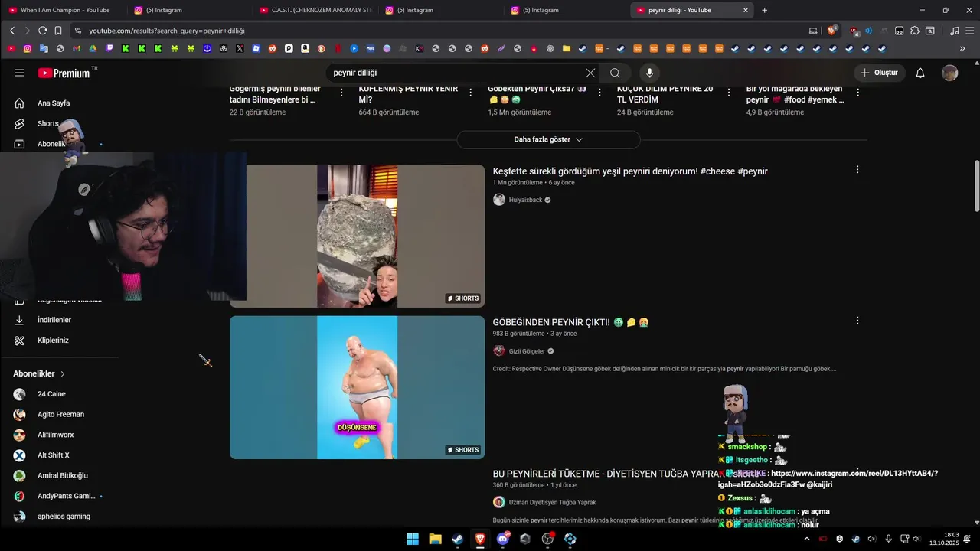This screenshot has height=551, width=980.
Task: Open the Gizli Gölgeler channel link
Action: pos(527,351)
